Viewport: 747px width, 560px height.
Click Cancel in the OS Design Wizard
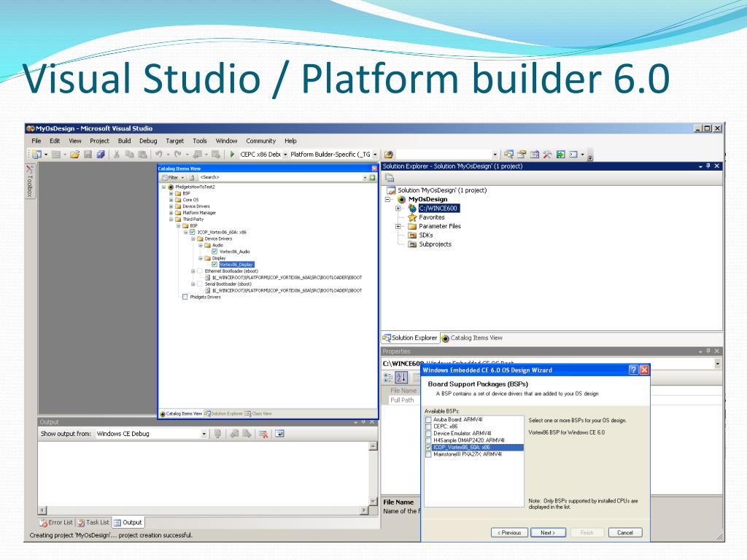(x=625, y=532)
